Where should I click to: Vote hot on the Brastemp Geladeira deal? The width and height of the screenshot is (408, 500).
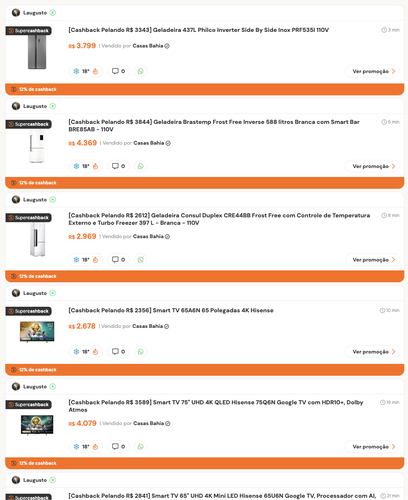tap(96, 166)
